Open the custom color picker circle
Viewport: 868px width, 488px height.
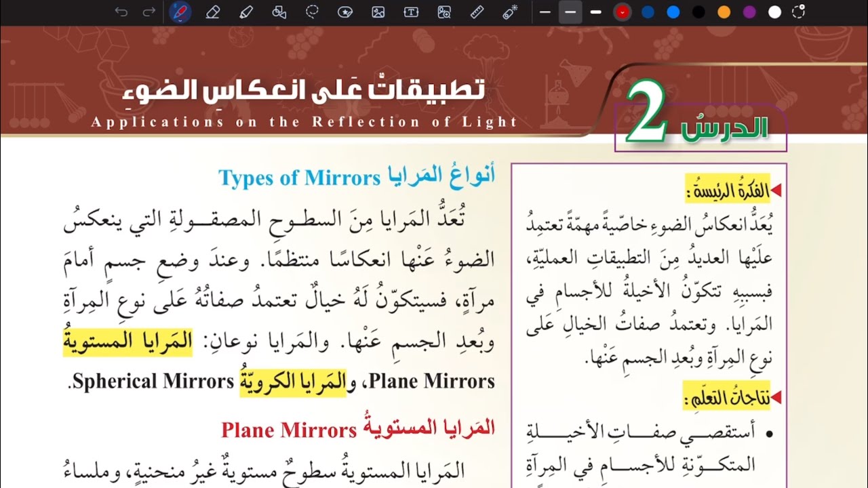799,12
